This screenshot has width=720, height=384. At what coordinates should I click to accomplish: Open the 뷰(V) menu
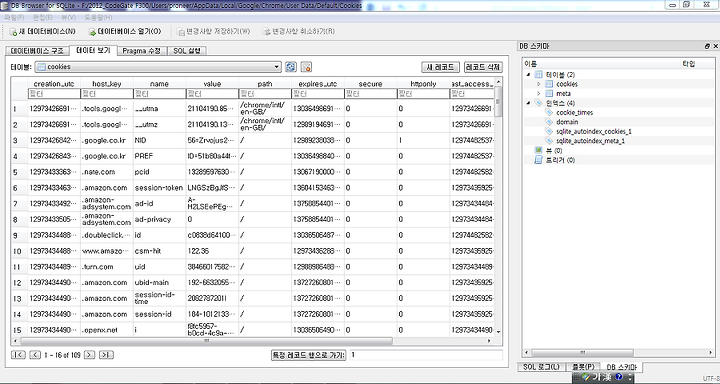pos(68,17)
